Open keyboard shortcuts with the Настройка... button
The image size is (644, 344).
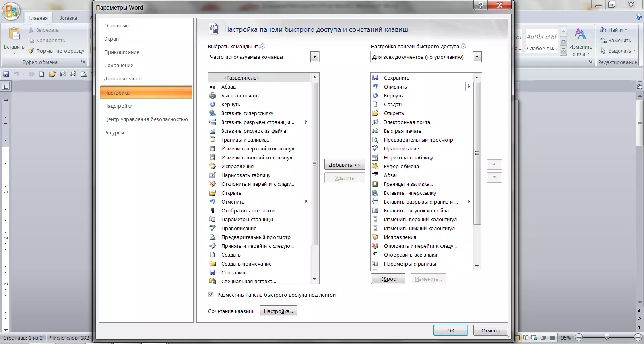pyautogui.click(x=279, y=311)
